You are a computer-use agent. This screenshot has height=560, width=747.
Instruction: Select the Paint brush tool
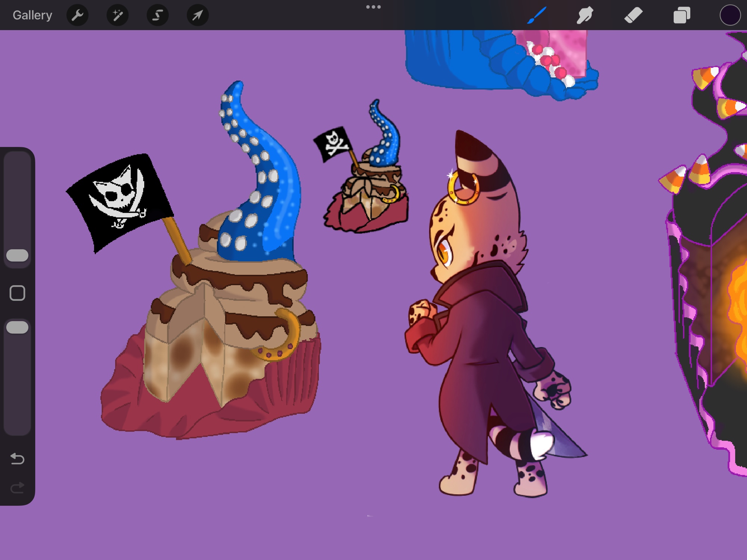[537, 15]
